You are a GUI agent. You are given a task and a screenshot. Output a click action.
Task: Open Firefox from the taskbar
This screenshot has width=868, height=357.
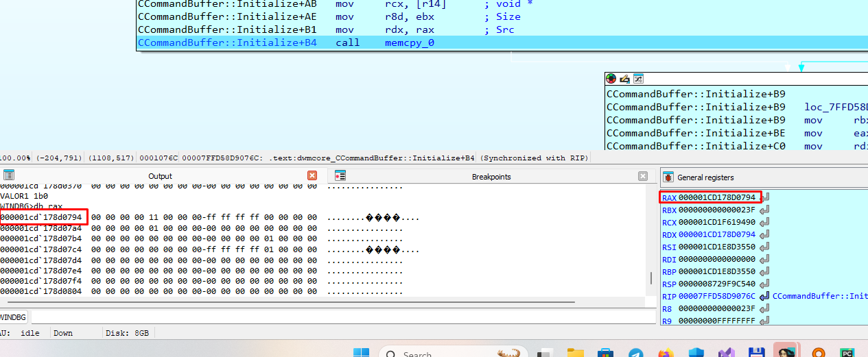tap(666, 352)
